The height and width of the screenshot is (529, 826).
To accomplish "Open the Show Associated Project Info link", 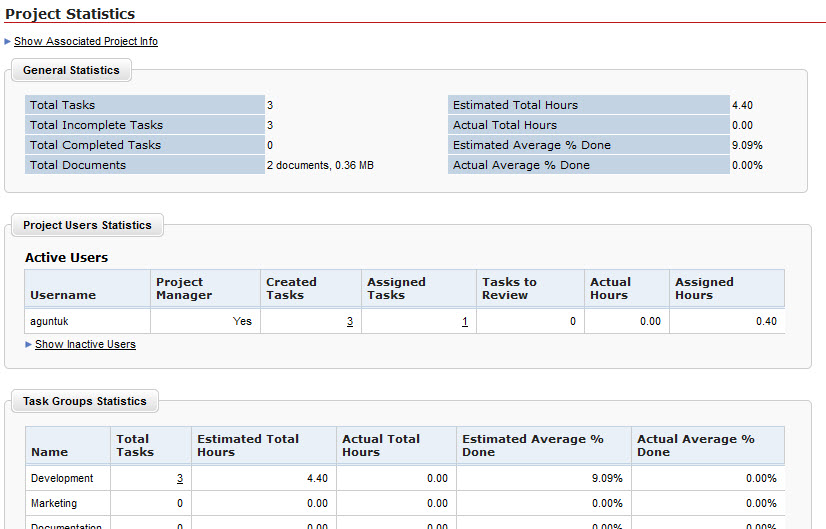I will point(86,42).
